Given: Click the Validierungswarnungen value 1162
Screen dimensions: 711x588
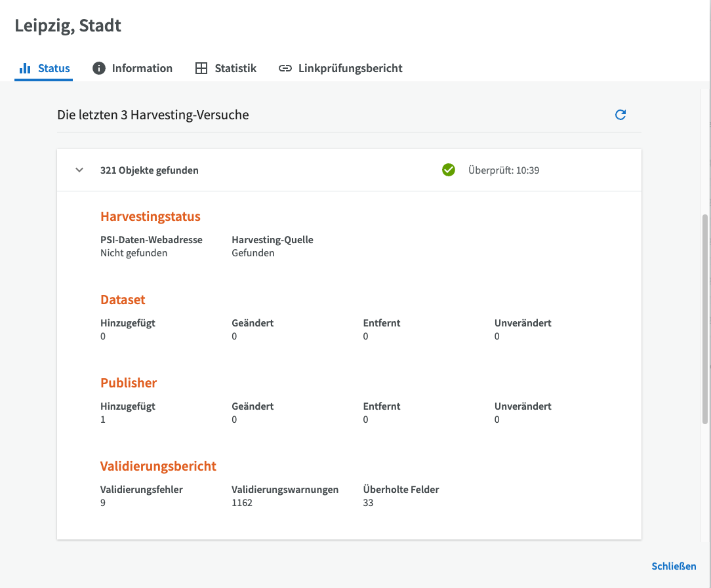Looking at the screenshot, I should point(241,503).
